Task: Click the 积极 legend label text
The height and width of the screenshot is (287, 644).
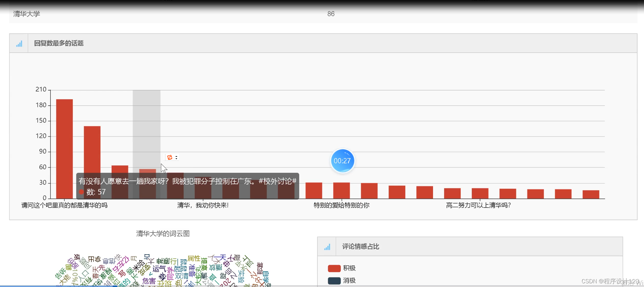Action: coord(349,268)
